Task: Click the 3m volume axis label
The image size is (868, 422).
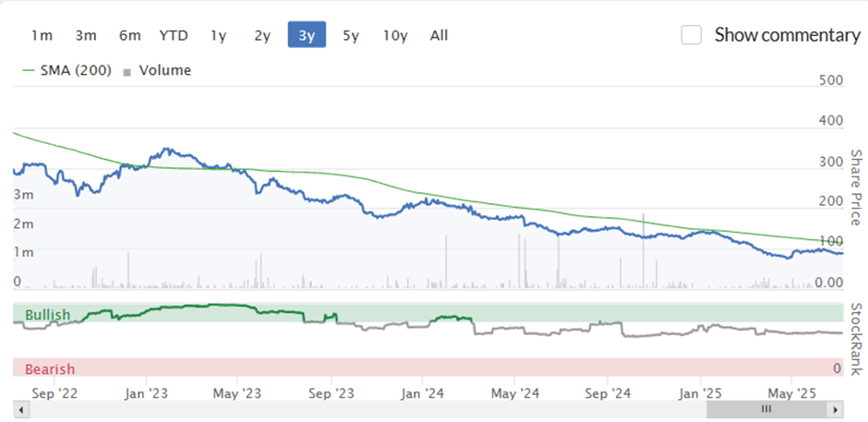Action: pos(23,195)
